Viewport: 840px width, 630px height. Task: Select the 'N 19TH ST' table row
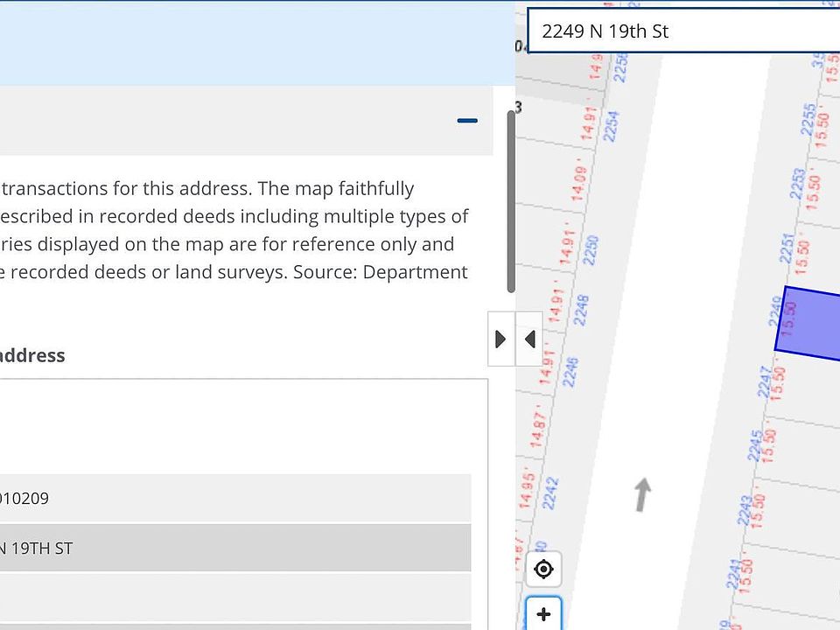(234, 548)
